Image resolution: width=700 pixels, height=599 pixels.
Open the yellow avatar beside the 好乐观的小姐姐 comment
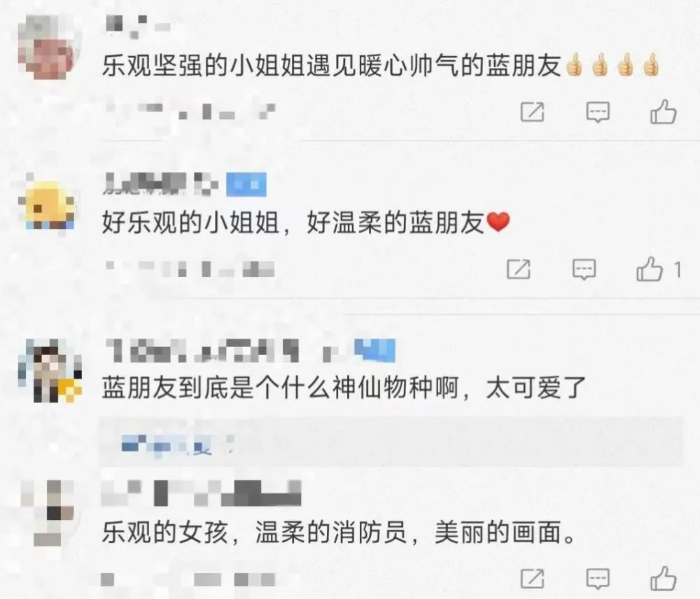tap(49, 204)
